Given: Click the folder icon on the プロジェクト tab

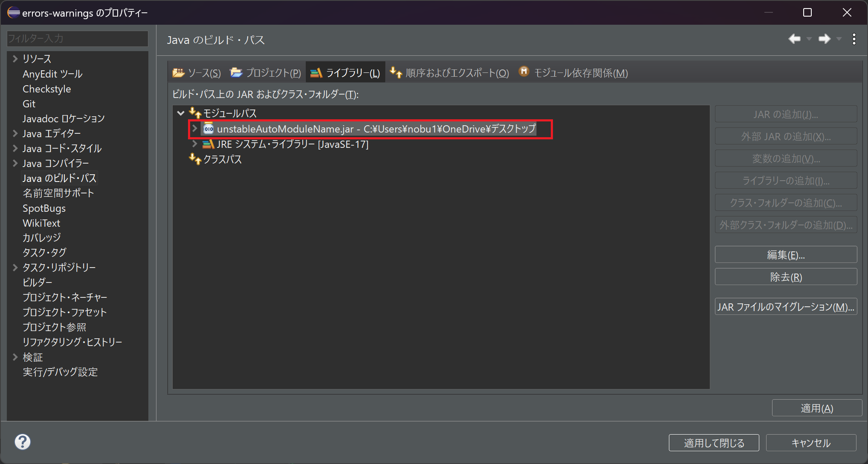Looking at the screenshot, I should pyautogui.click(x=236, y=72).
